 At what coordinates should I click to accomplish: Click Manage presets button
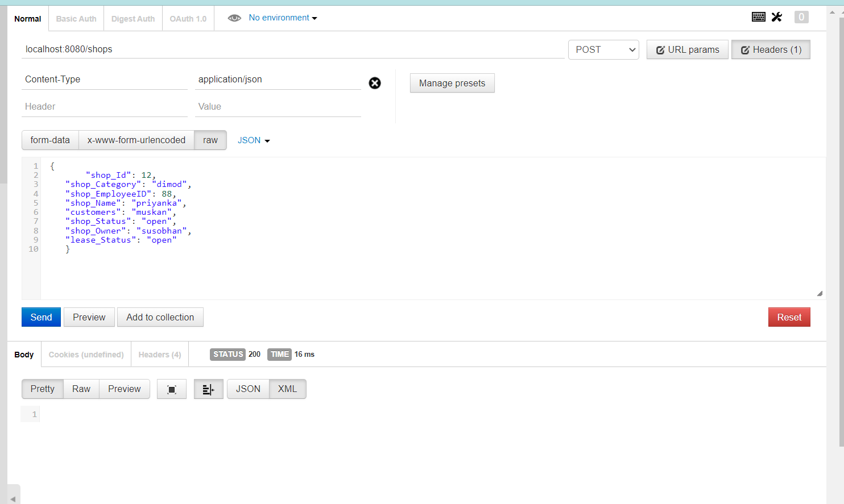pos(452,83)
